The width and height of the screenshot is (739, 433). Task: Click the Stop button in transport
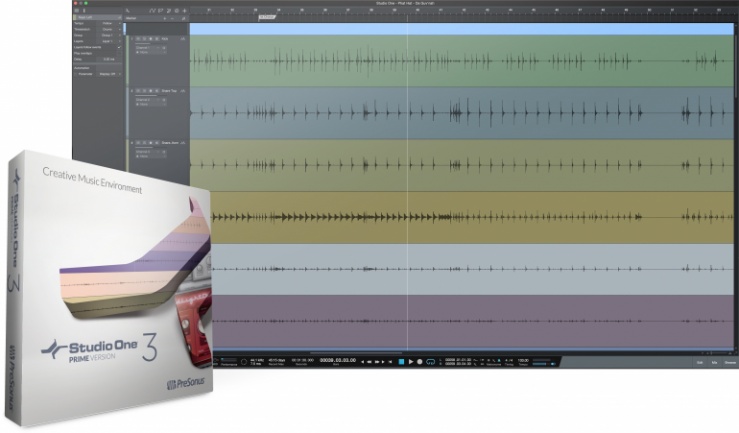tap(400, 361)
